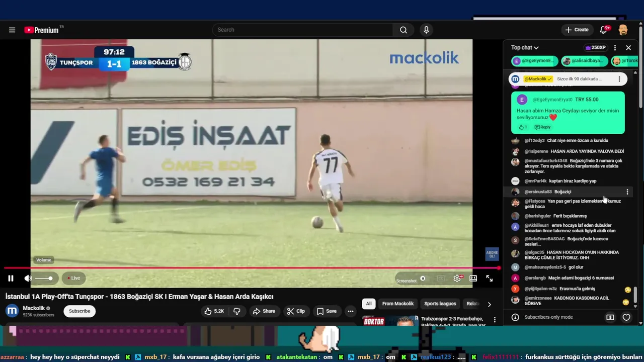Click @f12edy2 chat message
Image resolution: width=644 pixels, height=362 pixels.
tap(569, 141)
